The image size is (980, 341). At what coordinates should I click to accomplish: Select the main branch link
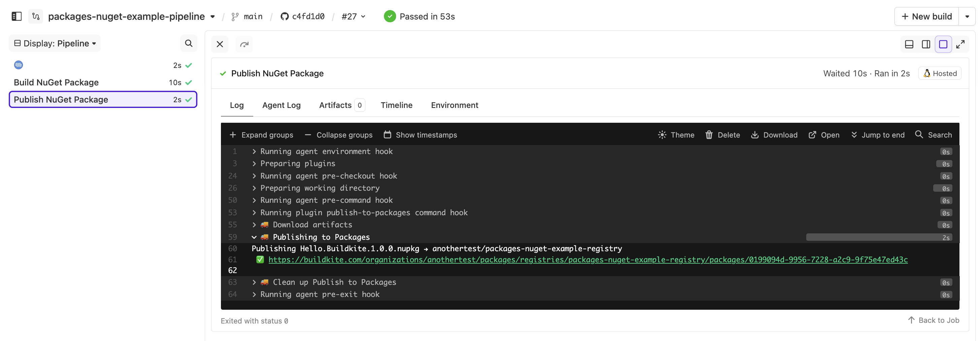[x=247, y=16]
